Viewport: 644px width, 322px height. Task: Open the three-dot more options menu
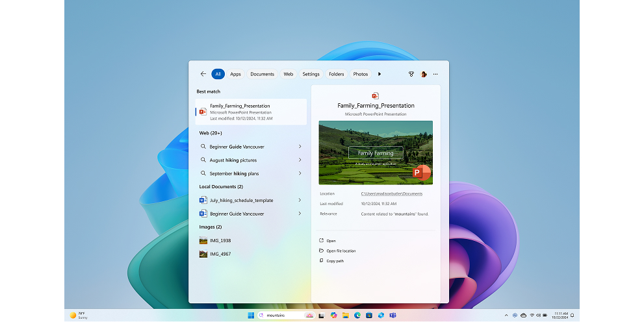435,74
